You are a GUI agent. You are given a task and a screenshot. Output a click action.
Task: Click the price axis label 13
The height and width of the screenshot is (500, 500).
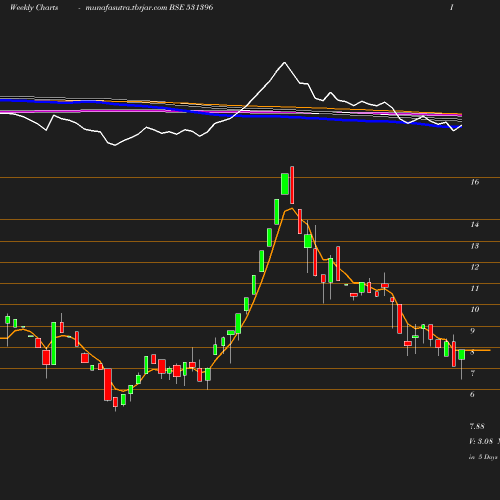(475, 246)
